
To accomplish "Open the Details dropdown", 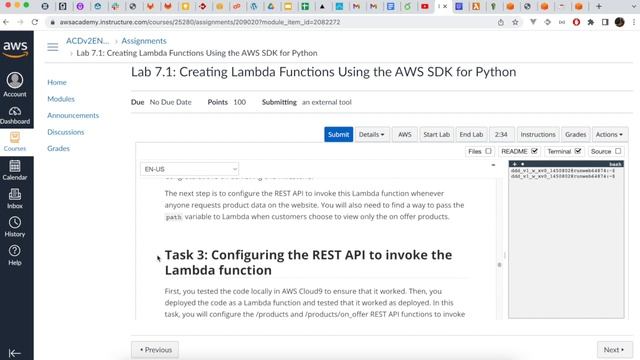I will coord(371,134).
